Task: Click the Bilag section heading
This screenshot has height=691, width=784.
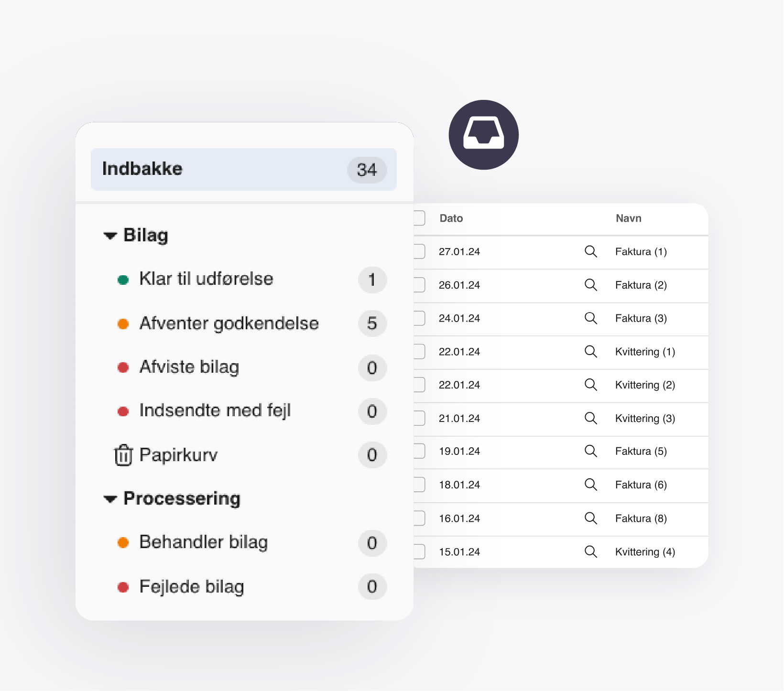Action: pos(146,235)
